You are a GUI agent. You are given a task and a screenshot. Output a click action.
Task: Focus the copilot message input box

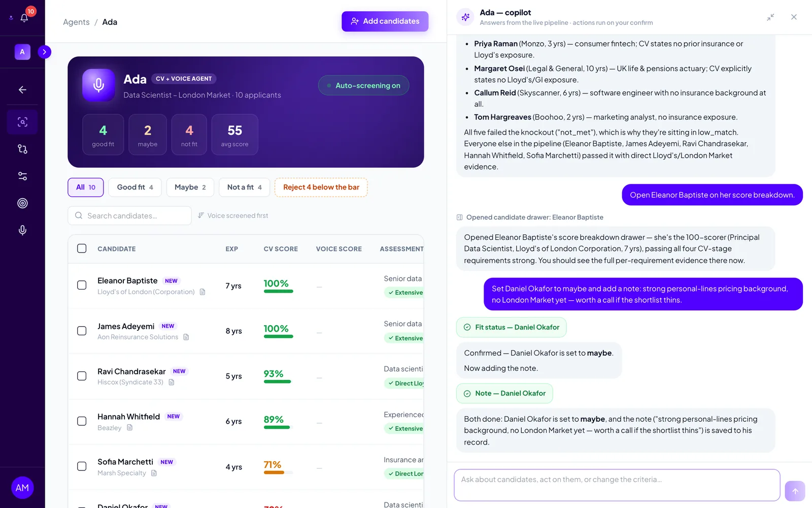click(x=617, y=485)
